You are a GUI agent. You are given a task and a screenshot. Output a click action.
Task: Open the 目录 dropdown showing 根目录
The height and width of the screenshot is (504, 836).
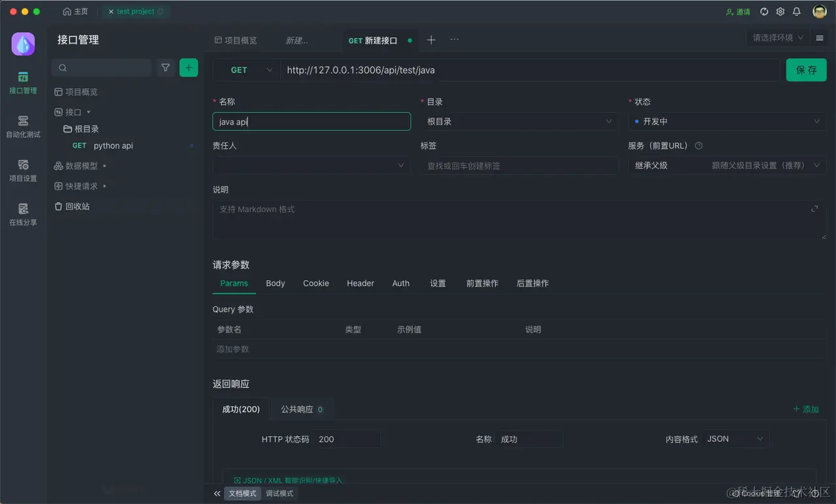(519, 121)
